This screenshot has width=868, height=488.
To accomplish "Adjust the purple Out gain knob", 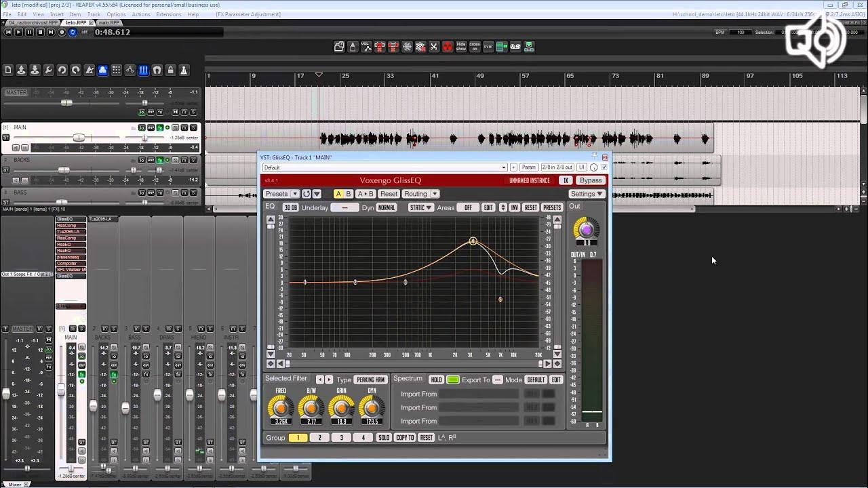I will point(586,229).
